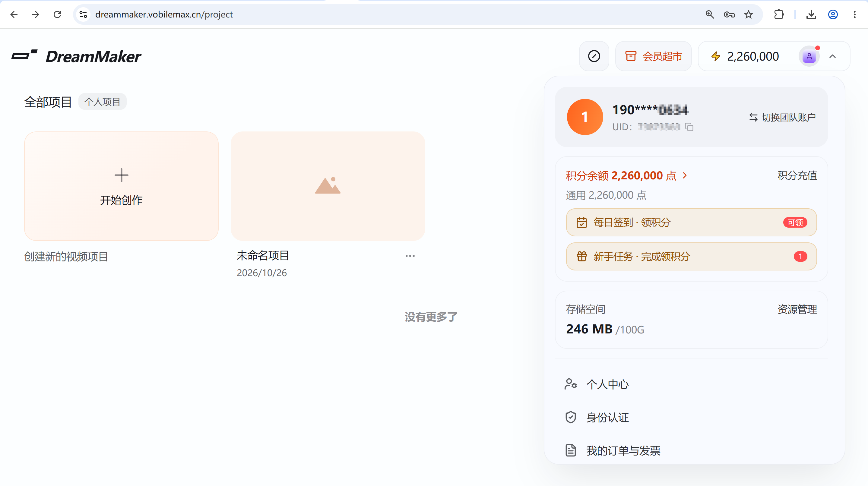The width and height of the screenshot is (868, 486).
Task: Open site information icon in address bar
Action: click(83, 14)
